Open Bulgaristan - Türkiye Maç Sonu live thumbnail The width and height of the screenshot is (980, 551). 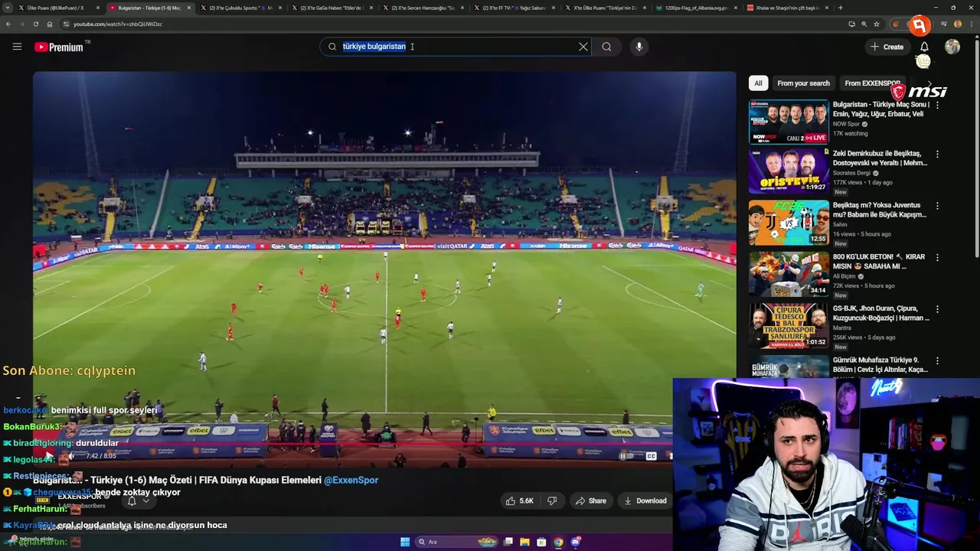pos(789,121)
